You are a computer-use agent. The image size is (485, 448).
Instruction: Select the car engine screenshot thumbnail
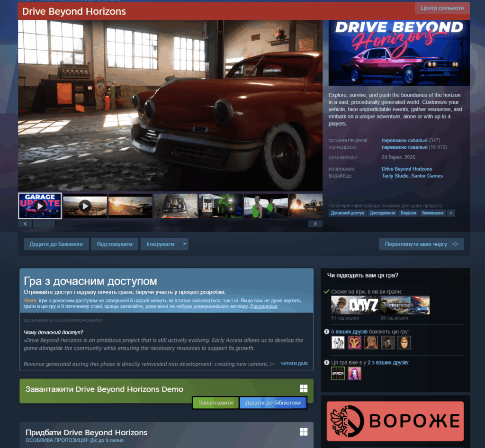(x=175, y=206)
